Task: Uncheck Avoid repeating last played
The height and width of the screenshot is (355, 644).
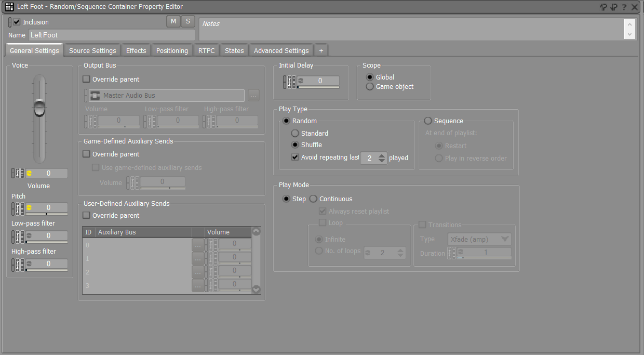Action: pos(295,157)
